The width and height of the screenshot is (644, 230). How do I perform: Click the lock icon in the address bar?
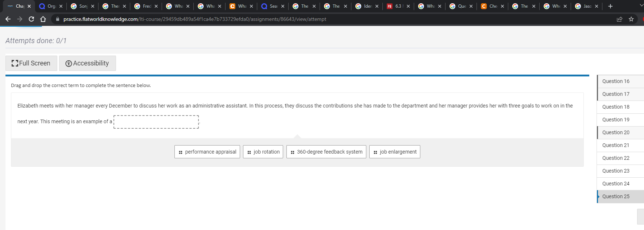(58, 19)
